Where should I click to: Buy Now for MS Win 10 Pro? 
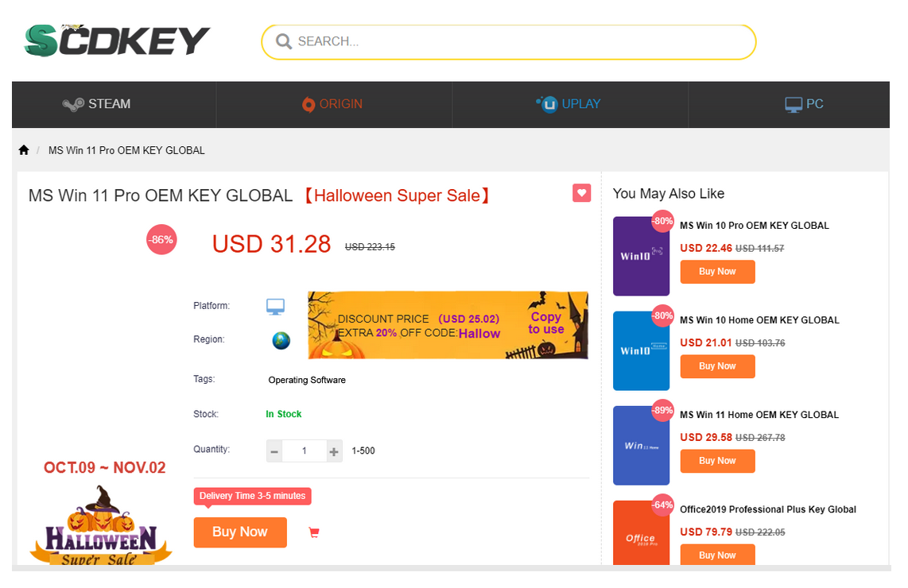pos(716,272)
